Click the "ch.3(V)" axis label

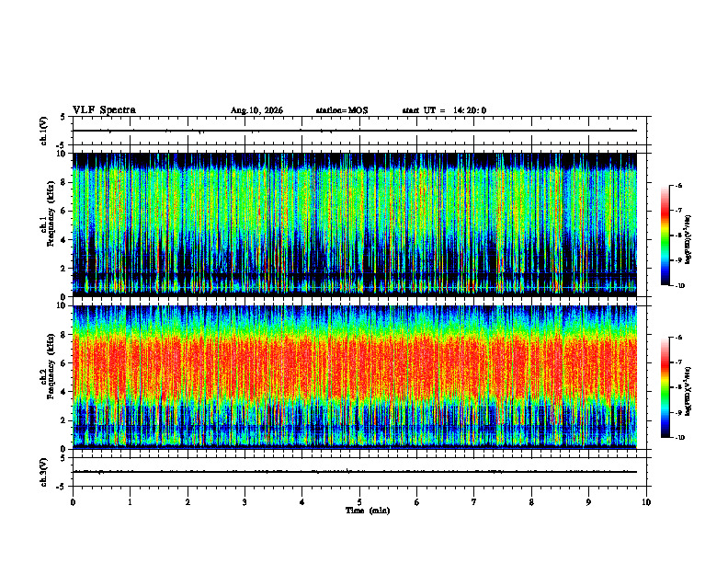[x=44, y=472]
